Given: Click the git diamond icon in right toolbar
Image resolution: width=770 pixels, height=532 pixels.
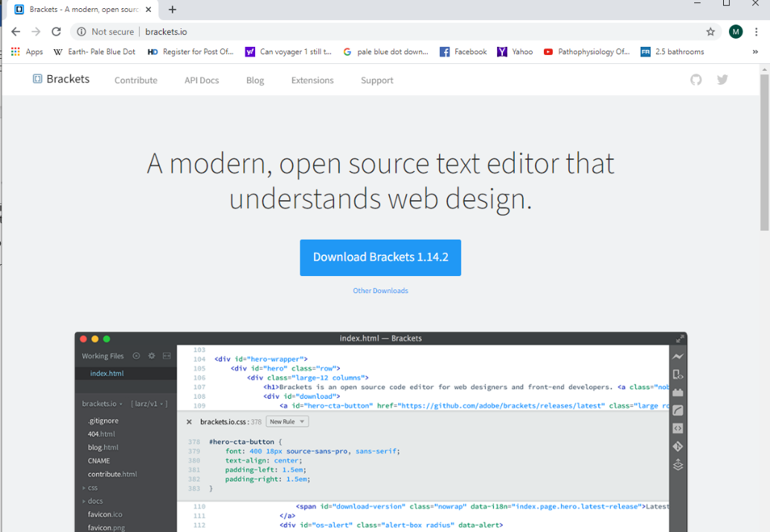Looking at the screenshot, I should (x=678, y=446).
